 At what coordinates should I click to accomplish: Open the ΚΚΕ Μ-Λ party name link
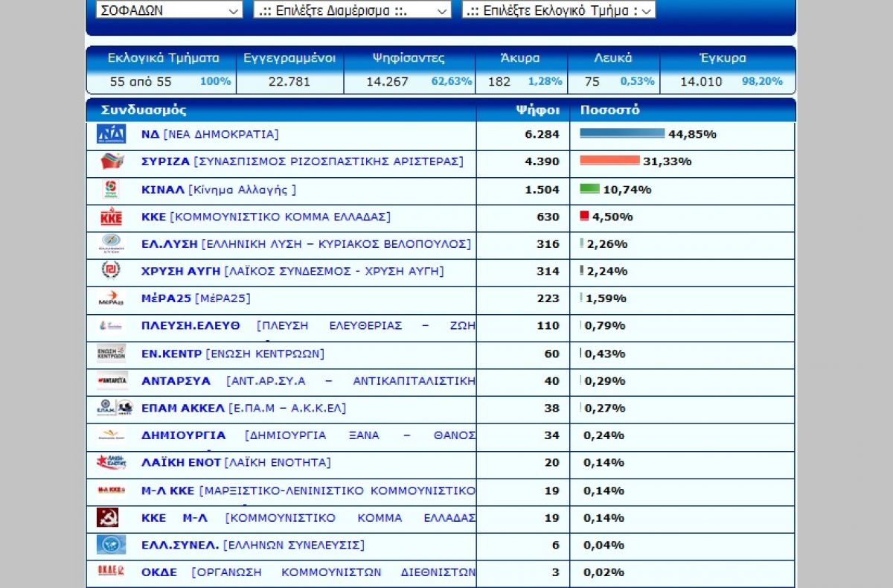308,517
